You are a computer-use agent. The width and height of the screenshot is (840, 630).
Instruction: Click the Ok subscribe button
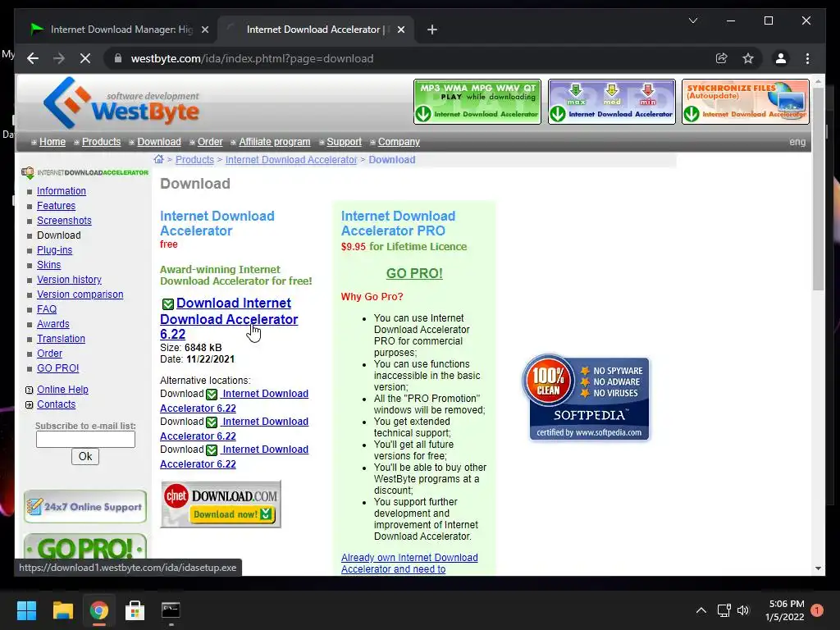pos(85,456)
